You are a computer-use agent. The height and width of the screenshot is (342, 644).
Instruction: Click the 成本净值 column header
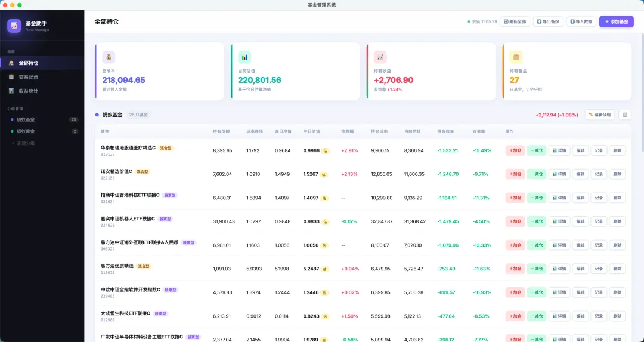pyautogui.click(x=255, y=131)
